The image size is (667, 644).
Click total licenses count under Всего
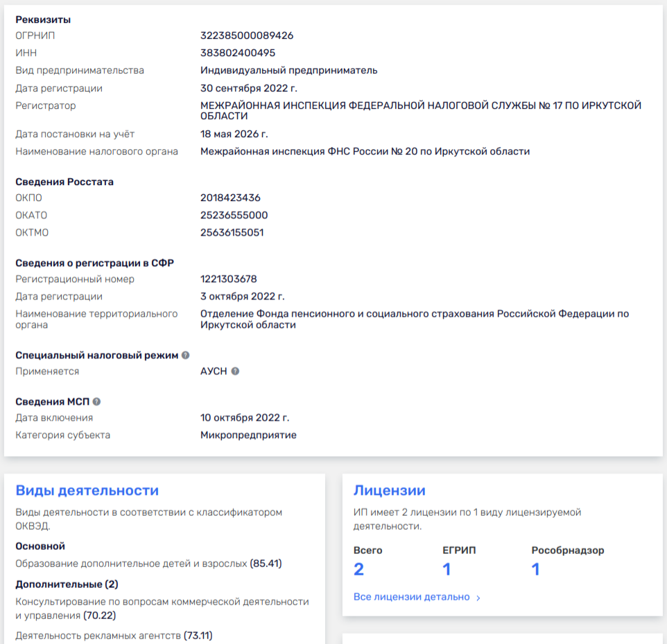(x=358, y=569)
